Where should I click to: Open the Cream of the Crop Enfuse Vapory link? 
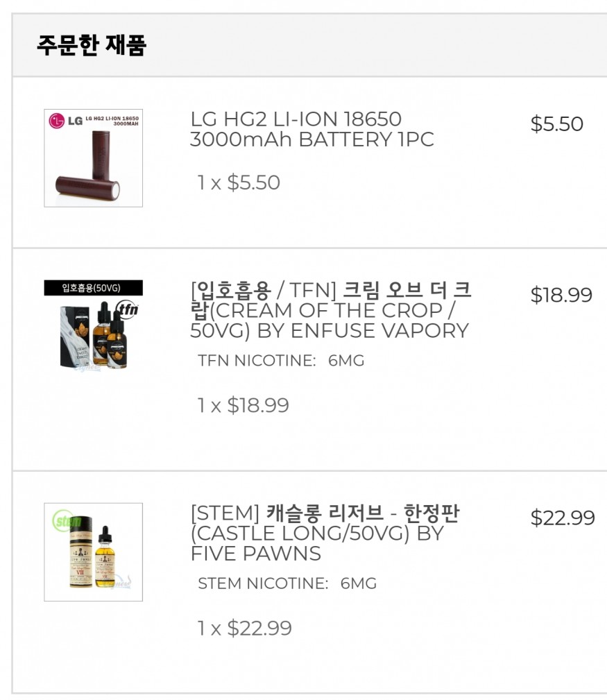click(x=331, y=310)
